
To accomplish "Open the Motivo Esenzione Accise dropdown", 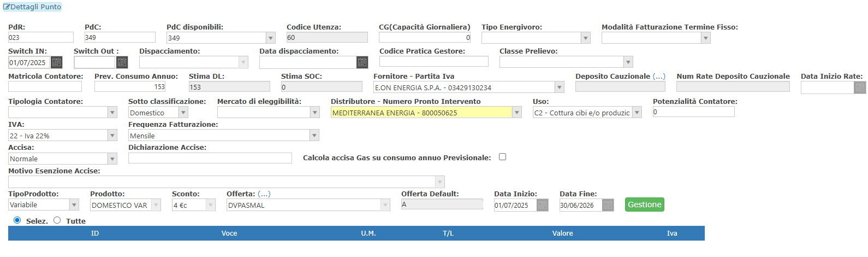I will [x=440, y=182].
